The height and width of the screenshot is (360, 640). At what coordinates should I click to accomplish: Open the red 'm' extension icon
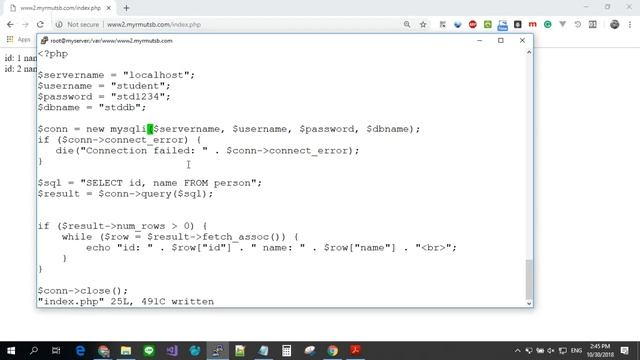point(532,24)
